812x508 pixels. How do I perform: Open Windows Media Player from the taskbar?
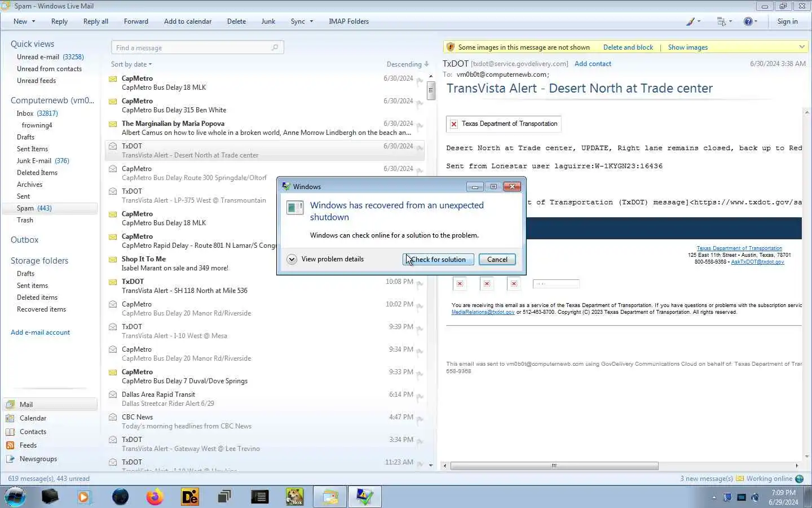tap(84, 497)
